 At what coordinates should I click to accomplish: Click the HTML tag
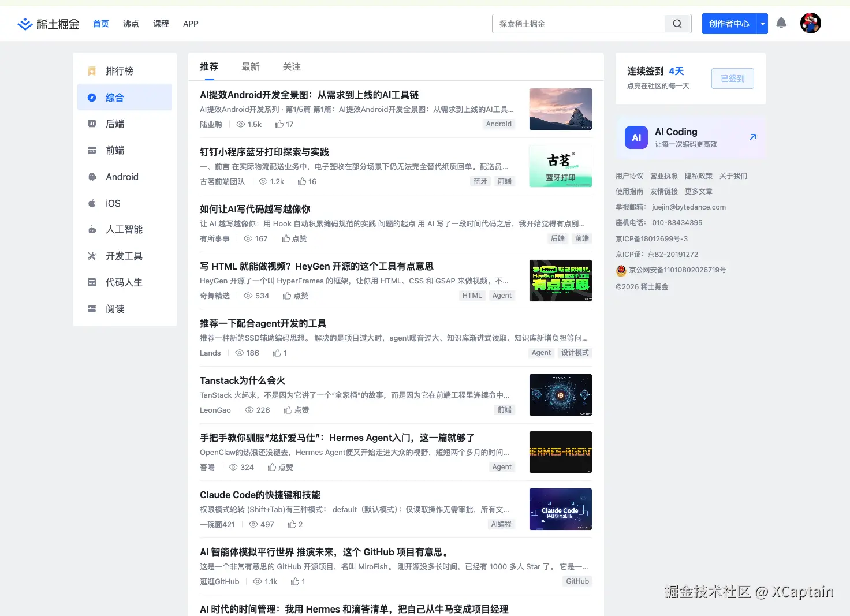472,296
